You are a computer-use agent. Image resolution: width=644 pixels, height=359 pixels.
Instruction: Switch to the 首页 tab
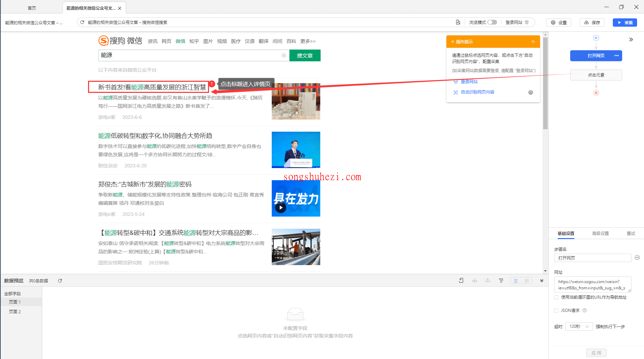pos(32,8)
